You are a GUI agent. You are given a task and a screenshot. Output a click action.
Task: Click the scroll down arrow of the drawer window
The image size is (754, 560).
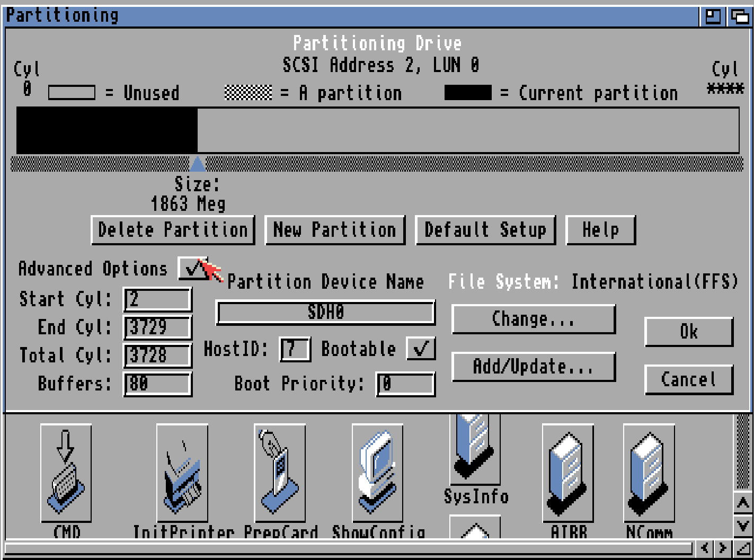point(743,526)
